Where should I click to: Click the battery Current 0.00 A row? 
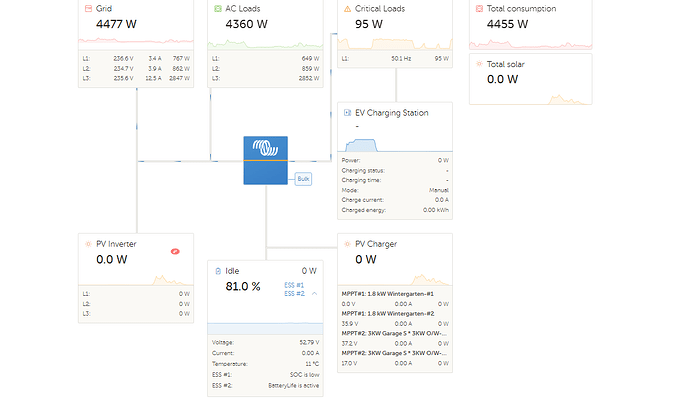click(265, 353)
